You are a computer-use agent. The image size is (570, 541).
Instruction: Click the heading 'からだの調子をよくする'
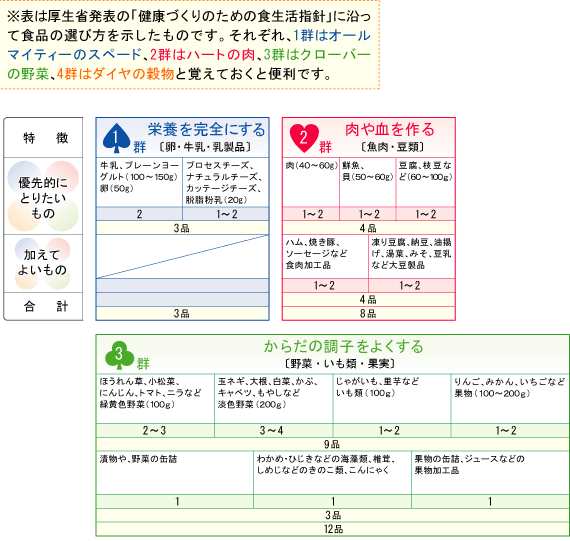(x=344, y=346)
